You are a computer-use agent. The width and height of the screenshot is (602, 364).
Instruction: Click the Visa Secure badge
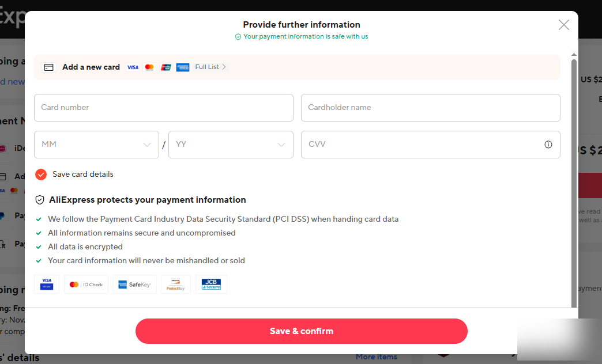47,285
